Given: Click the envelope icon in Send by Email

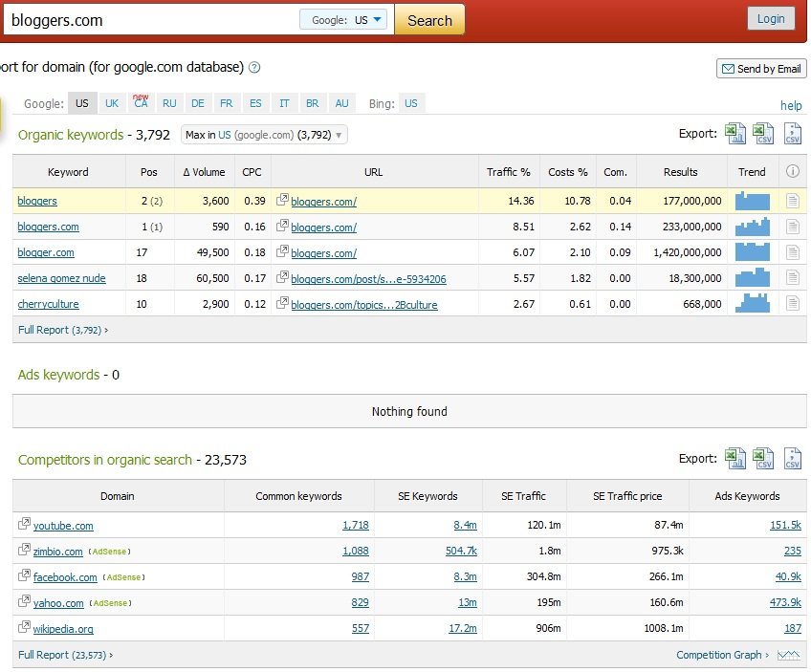Looking at the screenshot, I should [x=728, y=69].
